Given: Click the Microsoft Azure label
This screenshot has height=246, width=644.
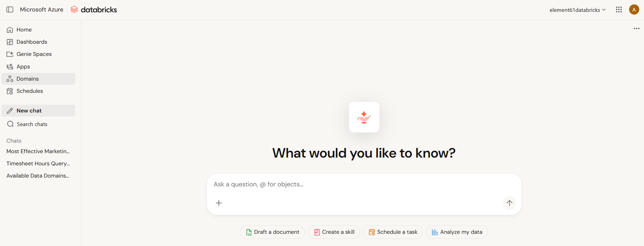Looking at the screenshot, I should pyautogui.click(x=42, y=9).
